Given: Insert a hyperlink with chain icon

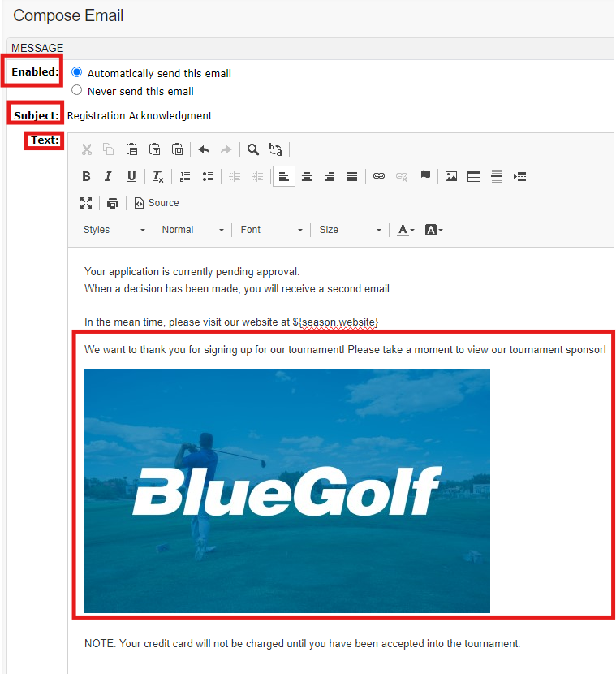Looking at the screenshot, I should pyautogui.click(x=379, y=176).
